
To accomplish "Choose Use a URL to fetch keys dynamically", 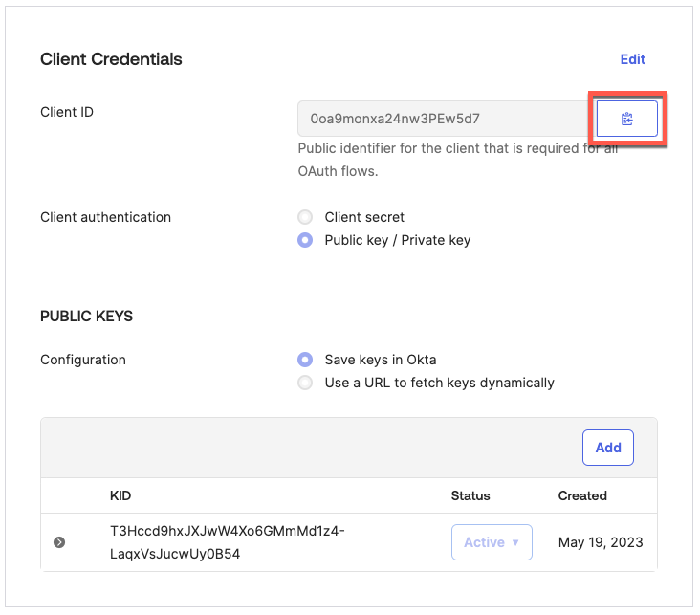I will coord(305,383).
